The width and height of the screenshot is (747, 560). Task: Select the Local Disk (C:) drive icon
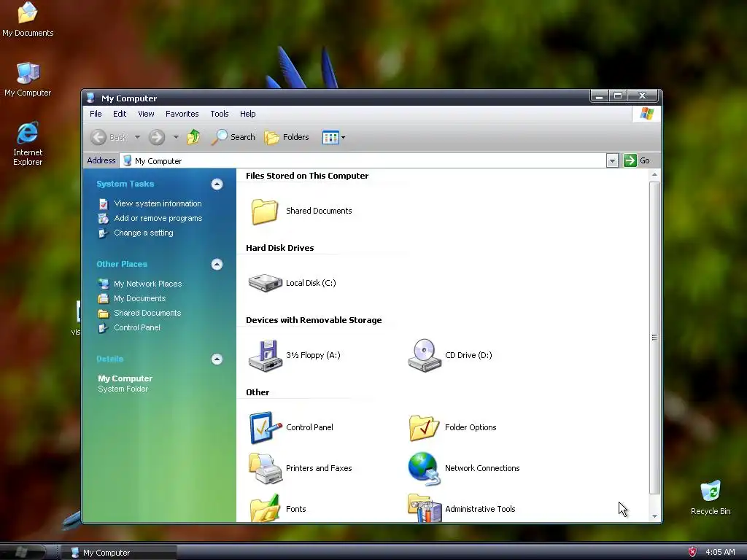point(266,283)
